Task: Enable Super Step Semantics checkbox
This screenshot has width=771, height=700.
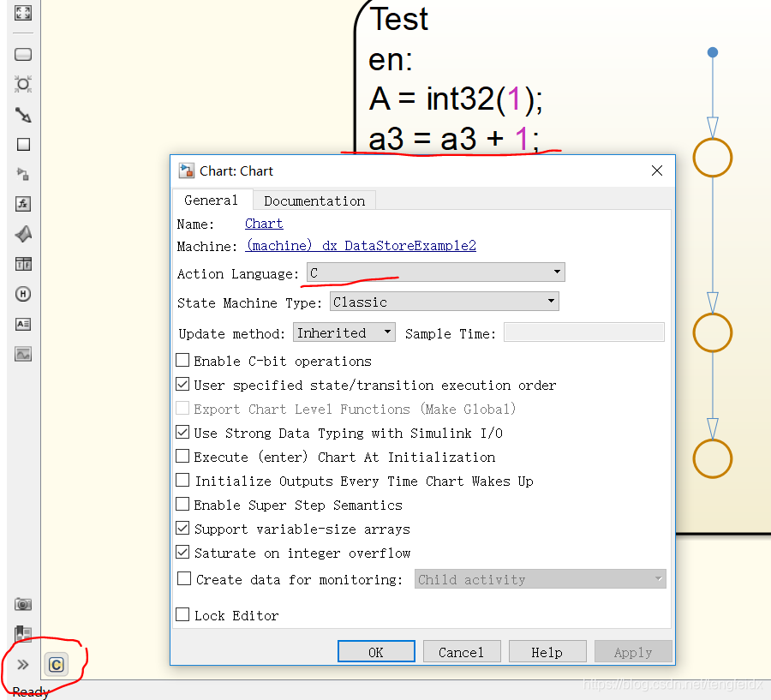Action: click(182, 504)
